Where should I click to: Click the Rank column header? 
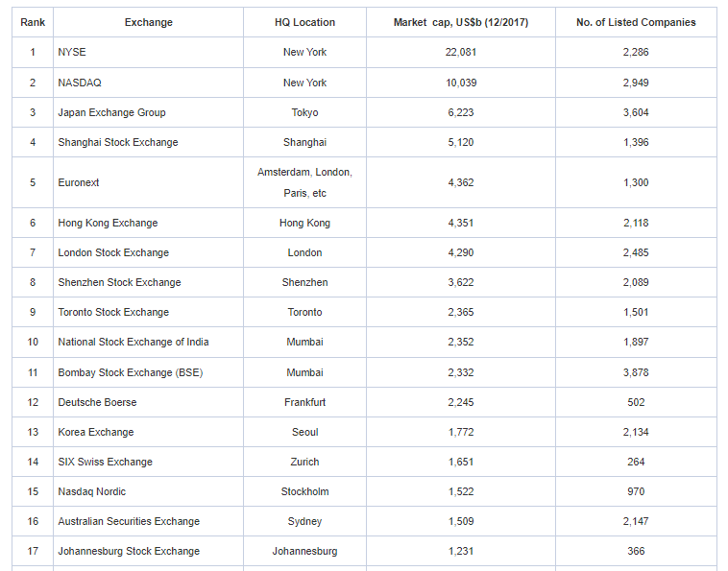coord(32,22)
